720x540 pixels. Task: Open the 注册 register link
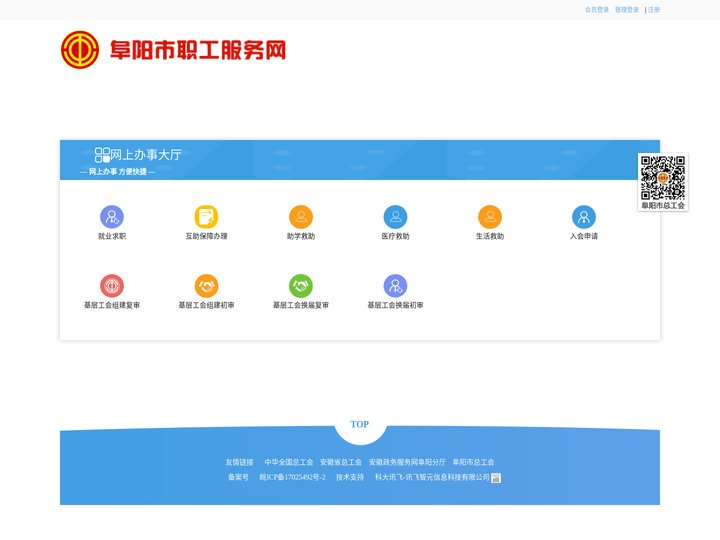click(654, 10)
